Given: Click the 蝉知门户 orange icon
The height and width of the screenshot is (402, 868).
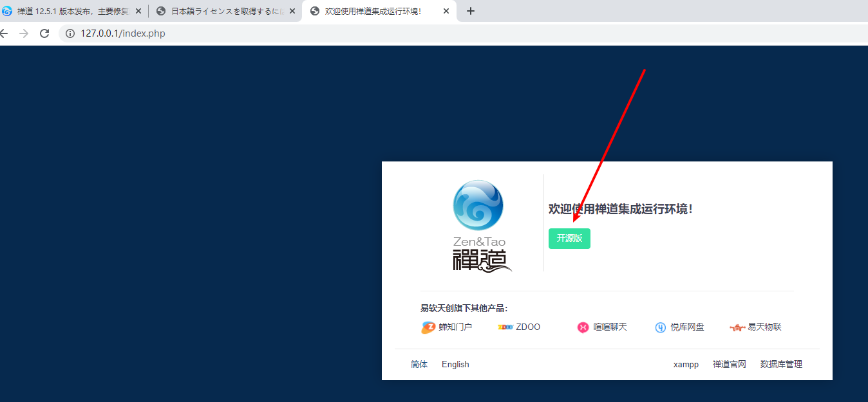Looking at the screenshot, I should point(428,327).
